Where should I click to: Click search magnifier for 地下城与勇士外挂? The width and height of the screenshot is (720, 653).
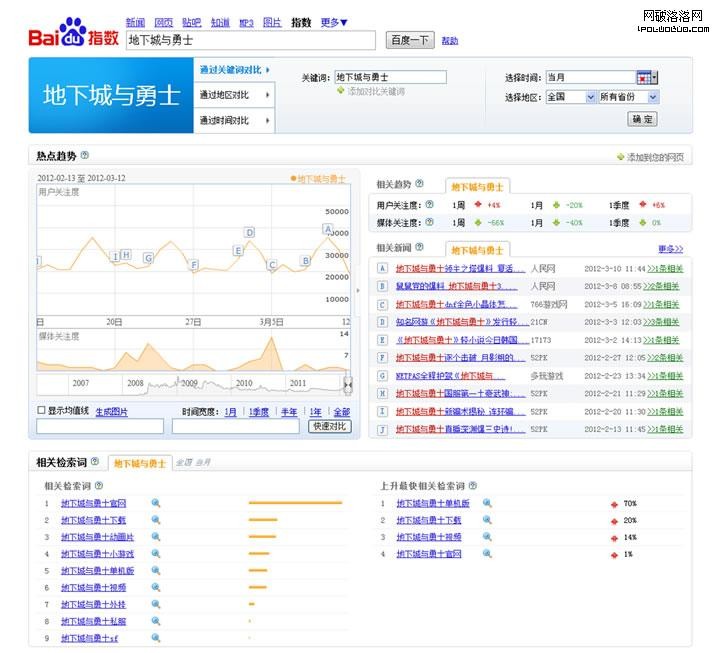(x=156, y=604)
